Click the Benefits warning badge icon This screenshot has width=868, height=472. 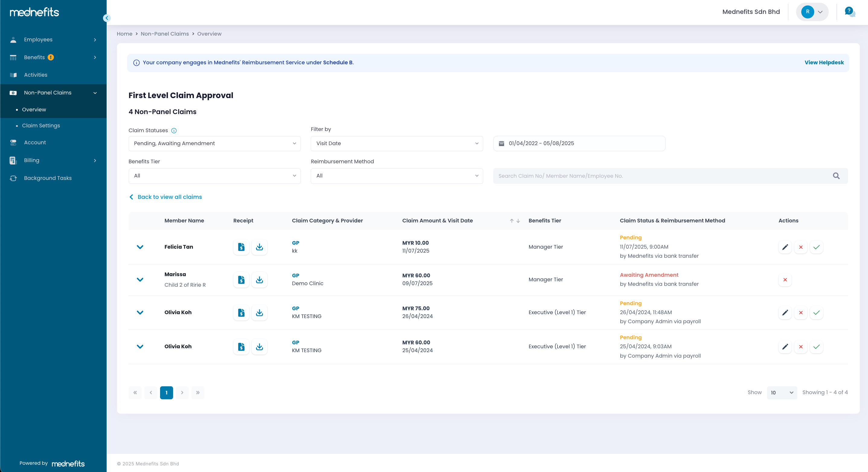pos(50,57)
